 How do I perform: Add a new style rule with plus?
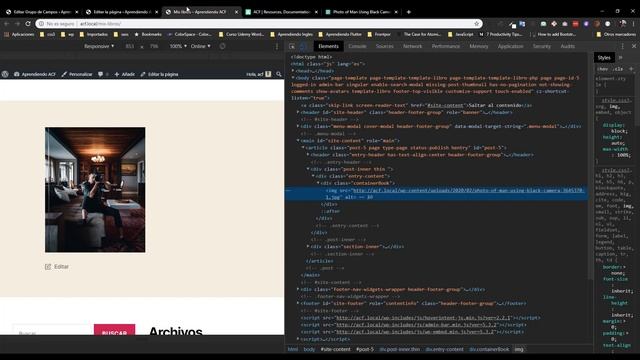click(631, 69)
